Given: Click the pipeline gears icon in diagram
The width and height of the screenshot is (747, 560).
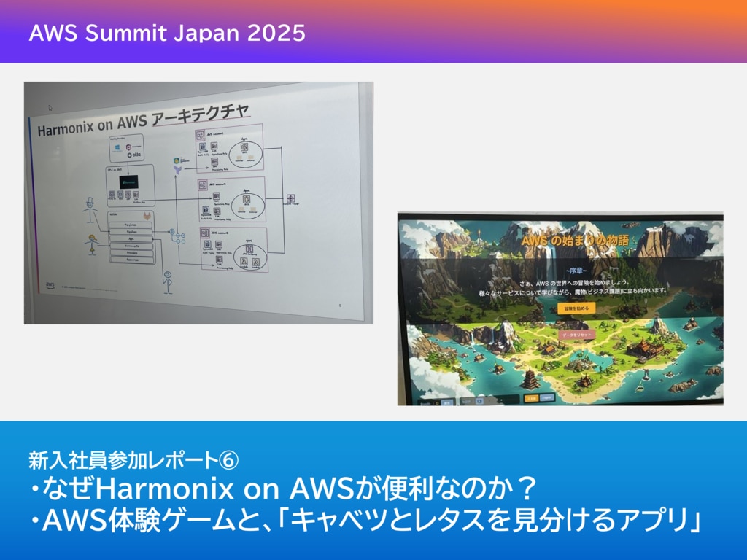Looking at the screenshot, I should point(178,237).
